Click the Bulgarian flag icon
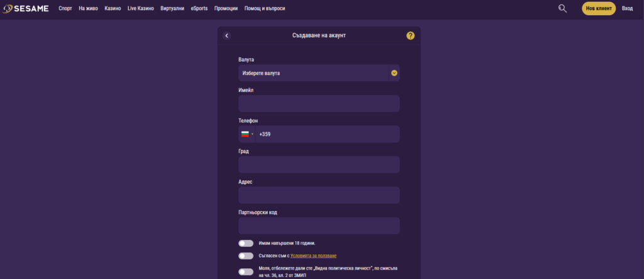The width and height of the screenshot is (644, 279). point(244,134)
